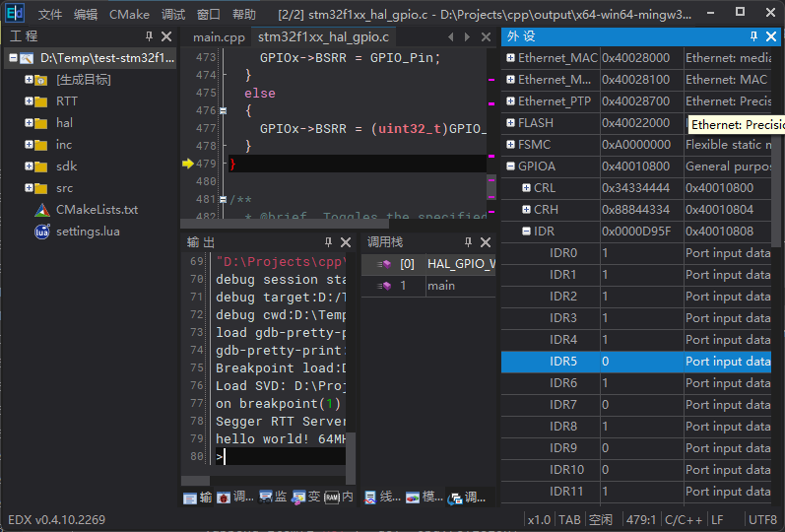Screen dimensions: 785x532
Task: Pin the 外设 peripherals panel
Action: click(x=752, y=36)
